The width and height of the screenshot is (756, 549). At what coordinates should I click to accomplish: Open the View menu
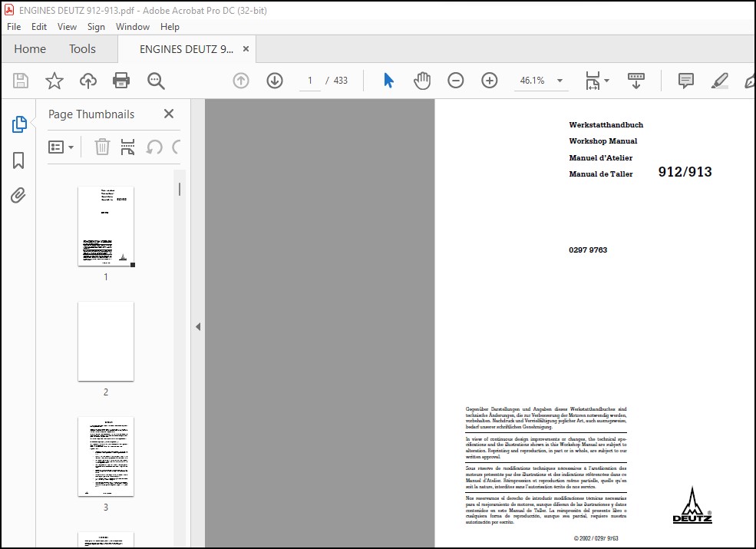pos(67,27)
